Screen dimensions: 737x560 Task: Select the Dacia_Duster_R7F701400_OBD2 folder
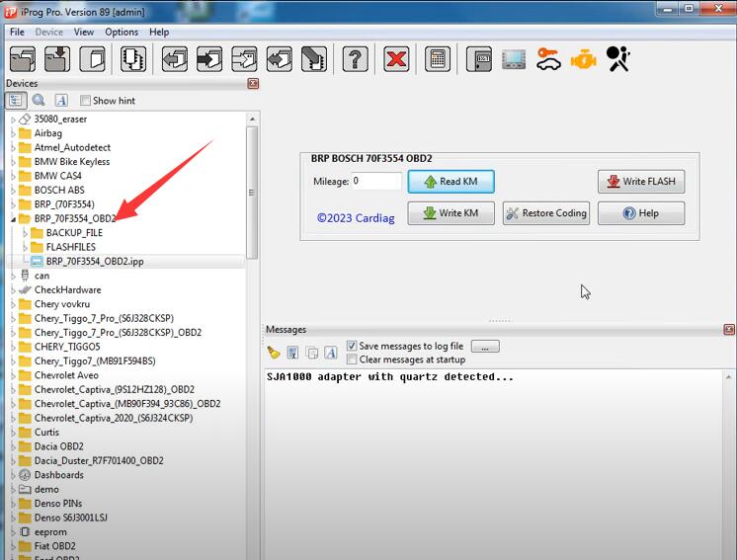99,461
